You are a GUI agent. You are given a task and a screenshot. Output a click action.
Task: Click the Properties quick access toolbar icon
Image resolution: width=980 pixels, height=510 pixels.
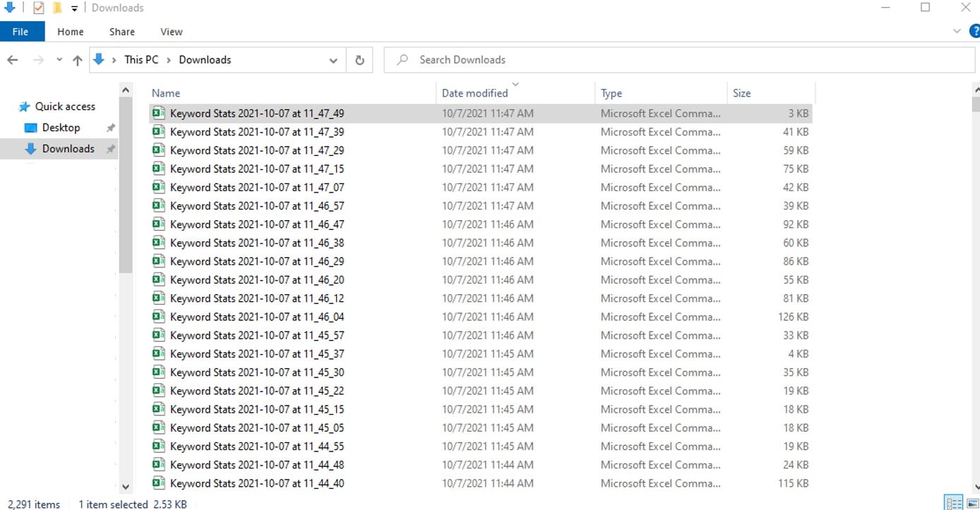point(39,8)
